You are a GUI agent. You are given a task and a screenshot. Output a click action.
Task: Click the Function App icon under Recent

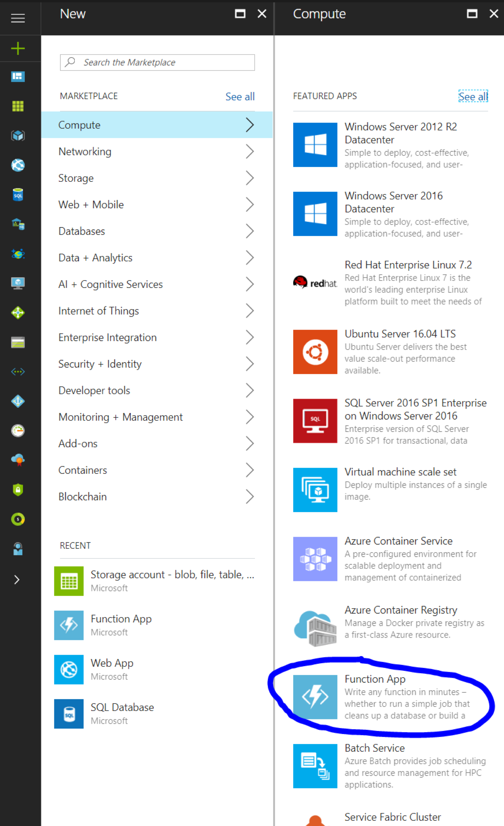(x=69, y=625)
